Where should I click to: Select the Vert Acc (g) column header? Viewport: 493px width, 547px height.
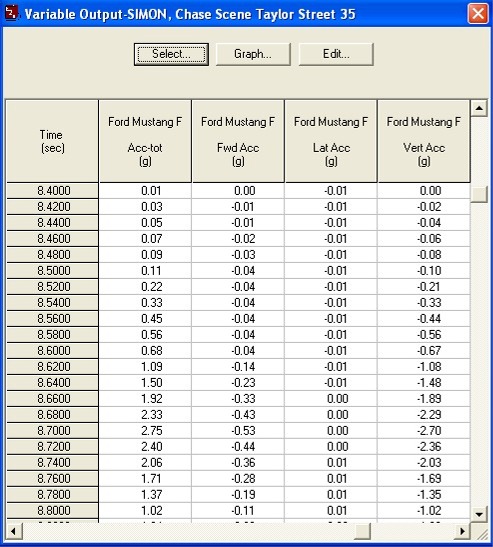point(424,141)
